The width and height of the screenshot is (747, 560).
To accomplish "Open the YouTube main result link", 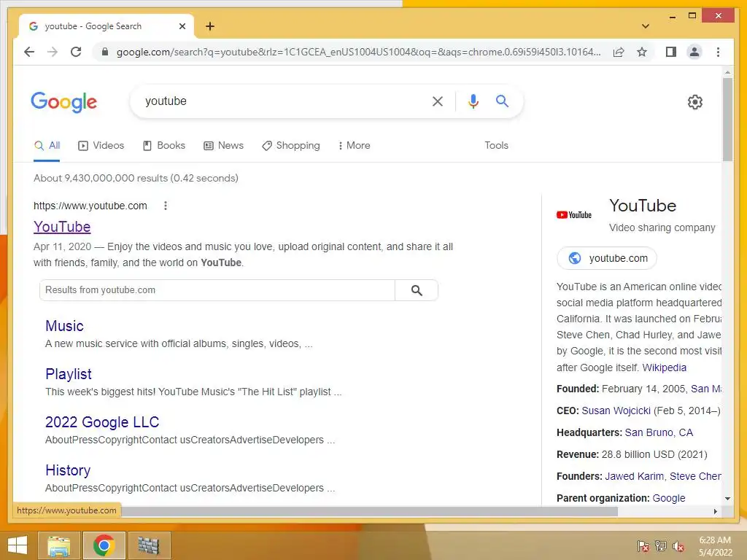I will pyautogui.click(x=62, y=227).
